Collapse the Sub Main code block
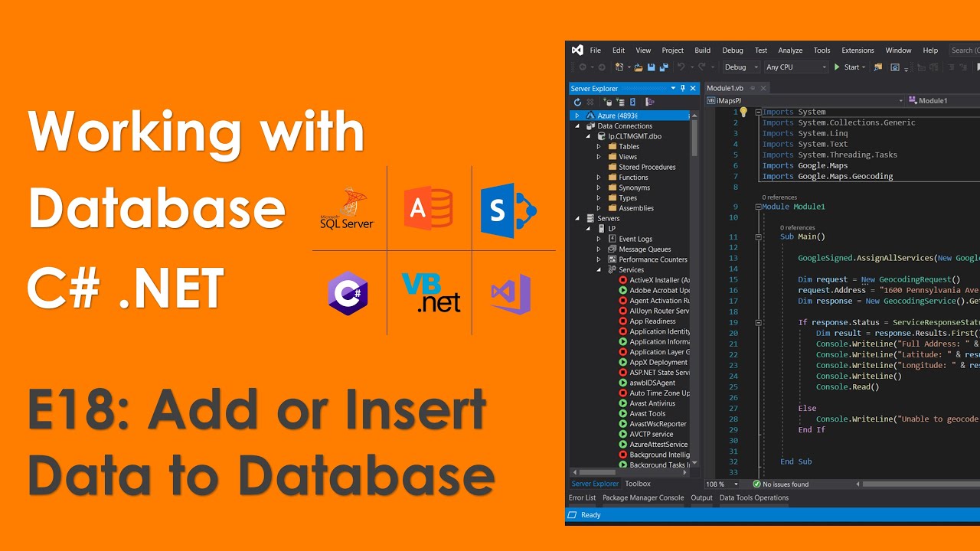The height and width of the screenshot is (551, 980). [759, 237]
